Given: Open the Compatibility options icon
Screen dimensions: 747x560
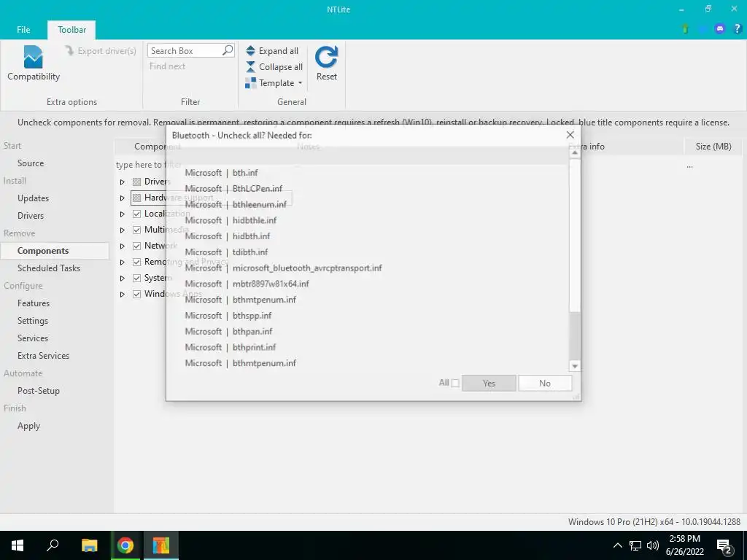Looking at the screenshot, I should [33, 57].
